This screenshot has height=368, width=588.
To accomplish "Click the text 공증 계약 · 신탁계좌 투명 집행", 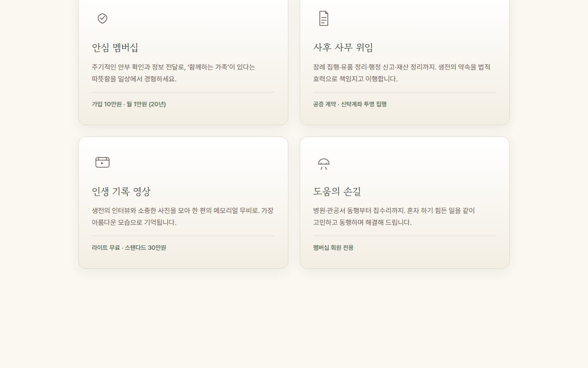I will click(x=350, y=104).
